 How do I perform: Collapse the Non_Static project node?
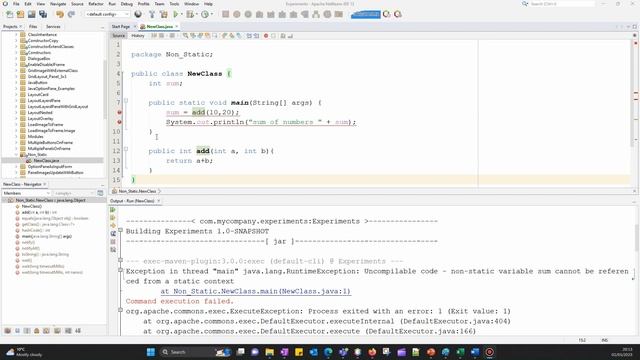pyautogui.click(x=16, y=155)
